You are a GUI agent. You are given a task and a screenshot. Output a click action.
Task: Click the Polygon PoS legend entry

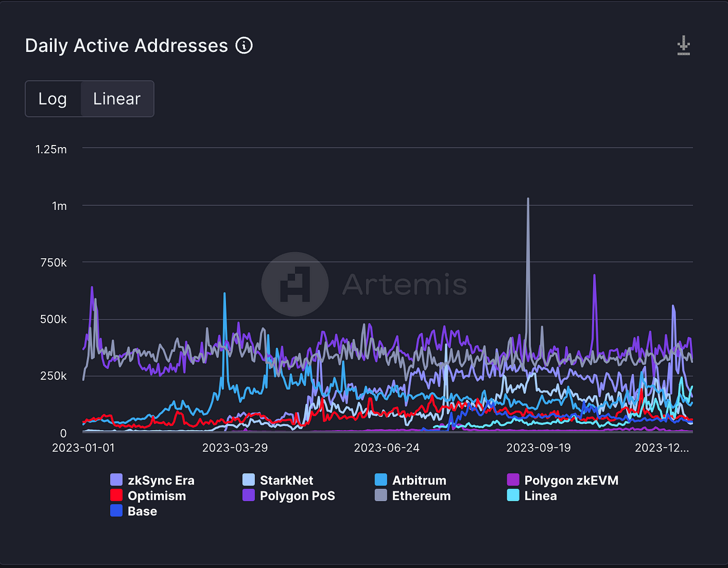point(289,496)
